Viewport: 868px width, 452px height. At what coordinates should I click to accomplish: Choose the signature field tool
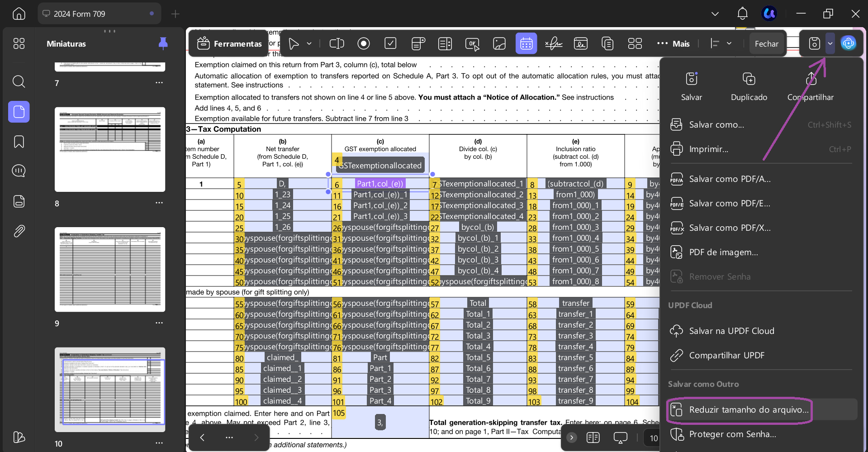[554, 43]
